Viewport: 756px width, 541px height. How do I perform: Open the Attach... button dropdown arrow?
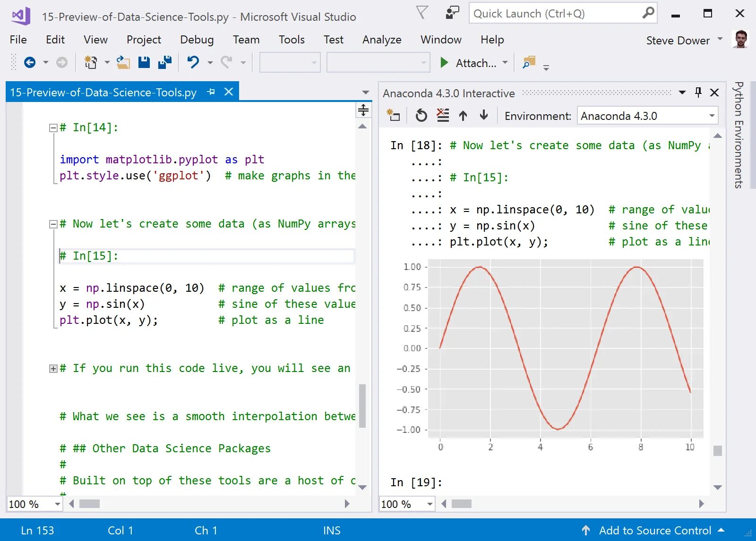click(x=505, y=62)
